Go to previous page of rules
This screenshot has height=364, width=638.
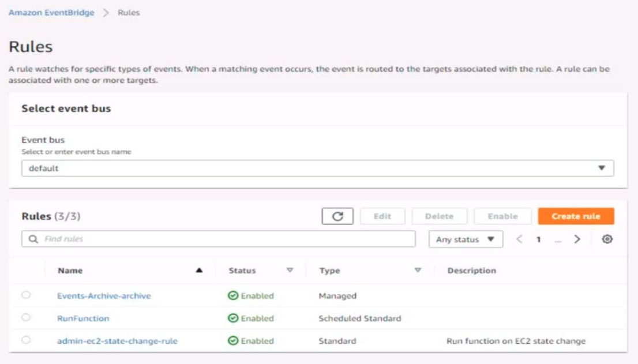pyautogui.click(x=519, y=239)
